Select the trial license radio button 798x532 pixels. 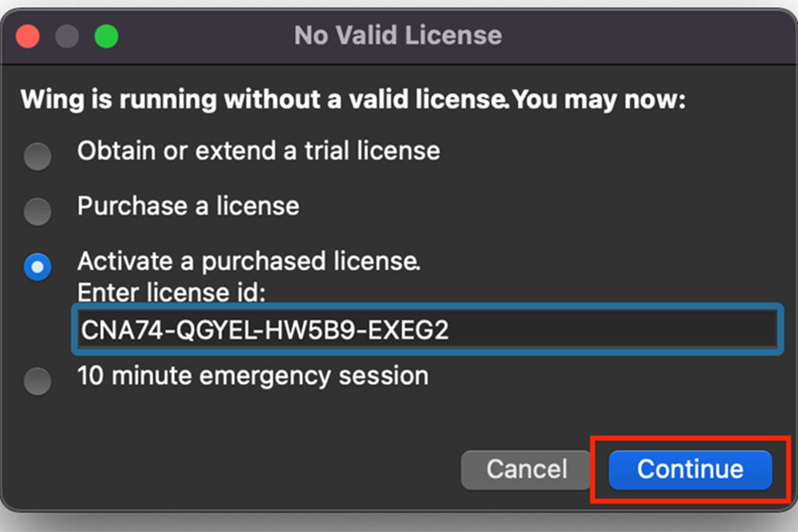tap(37, 156)
